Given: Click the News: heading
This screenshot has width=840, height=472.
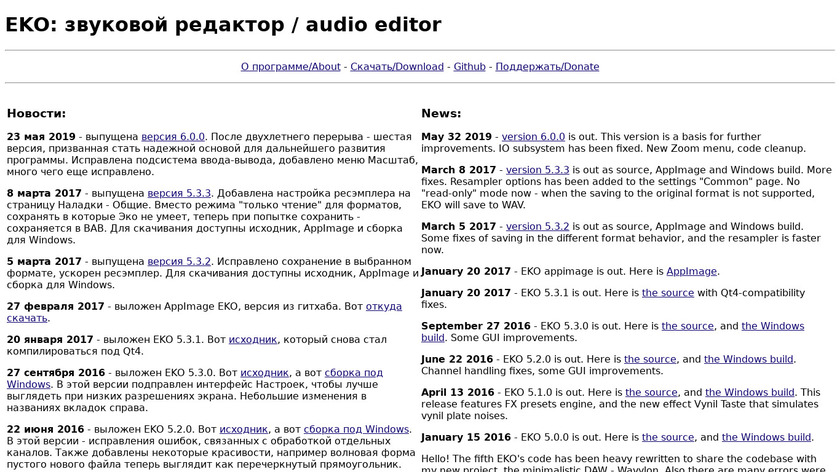Looking at the screenshot, I should (441, 114).
